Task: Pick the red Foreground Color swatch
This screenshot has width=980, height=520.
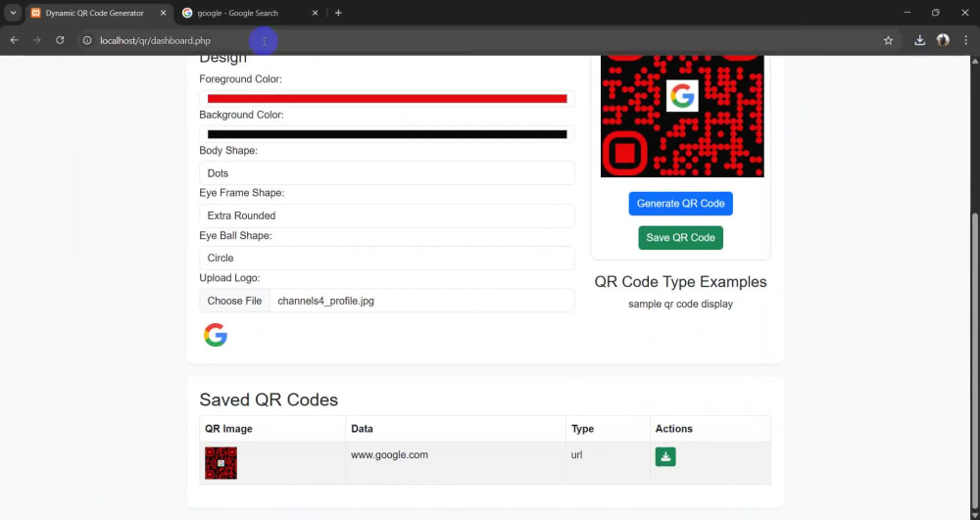Action: 387,99
